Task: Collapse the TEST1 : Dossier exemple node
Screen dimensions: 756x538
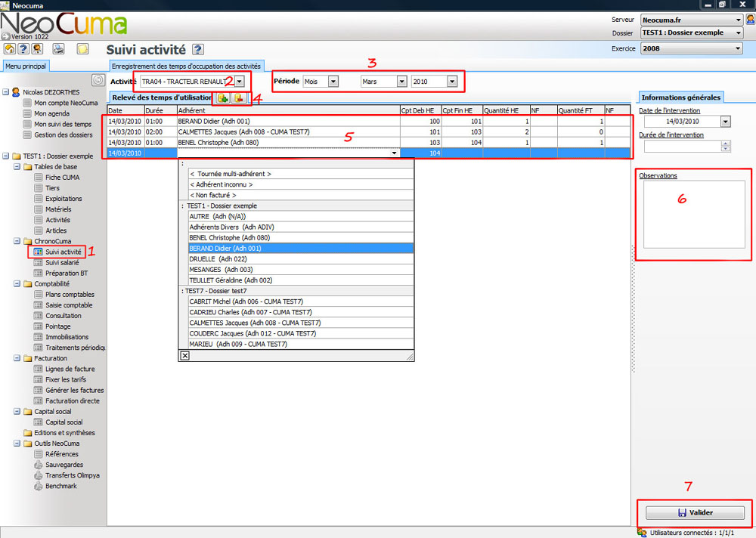Action: [x=6, y=156]
